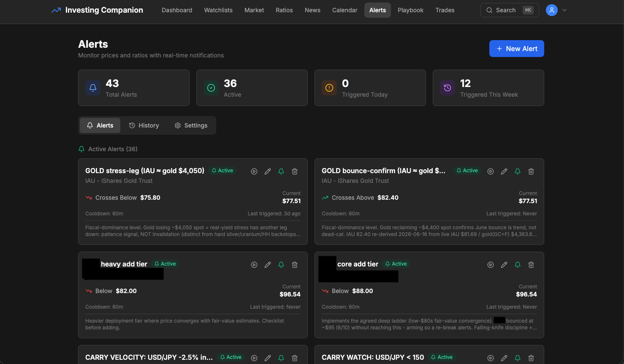Toggle bell for core add tier alert

[x=518, y=265]
